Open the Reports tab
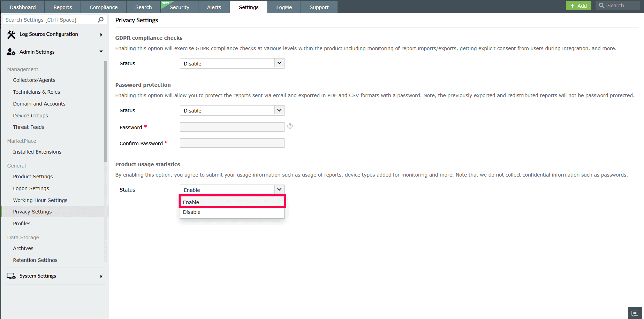The width and height of the screenshot is (644, 319). [63, 7]
